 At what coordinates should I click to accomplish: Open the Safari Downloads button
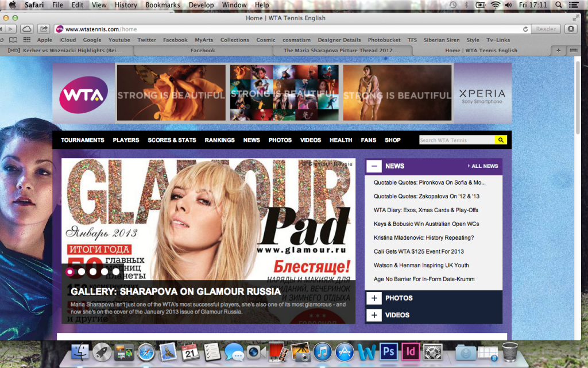pyautogui.click(x=571, y=29)
